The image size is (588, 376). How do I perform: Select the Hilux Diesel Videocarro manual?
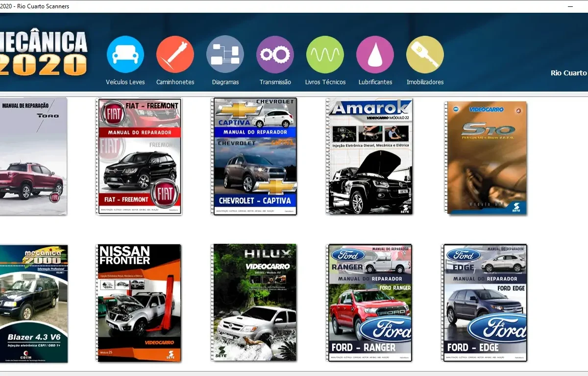point(254,303)
